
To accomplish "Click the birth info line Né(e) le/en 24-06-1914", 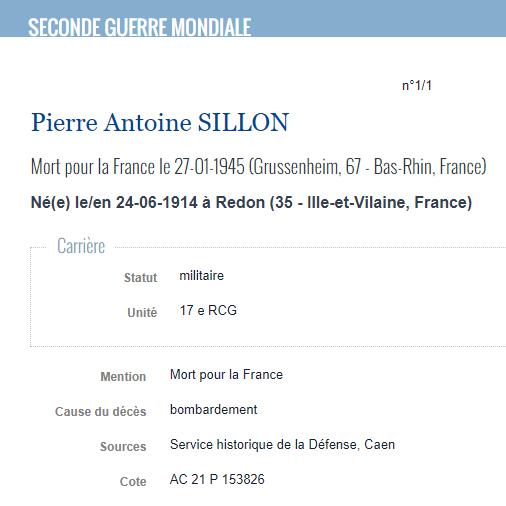I will 251,202.
